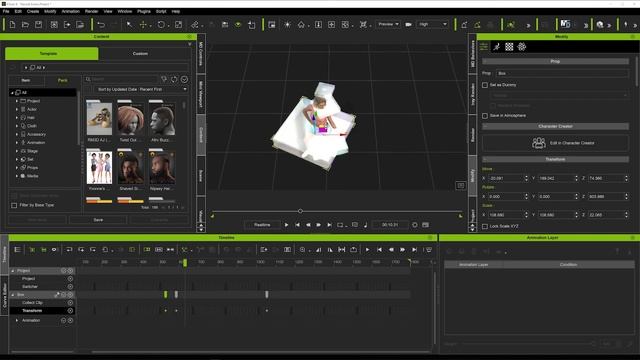The width and height of the screenshot is (640, 360).
Task: Select the Stage category in content tree
Action: [32, 151]
